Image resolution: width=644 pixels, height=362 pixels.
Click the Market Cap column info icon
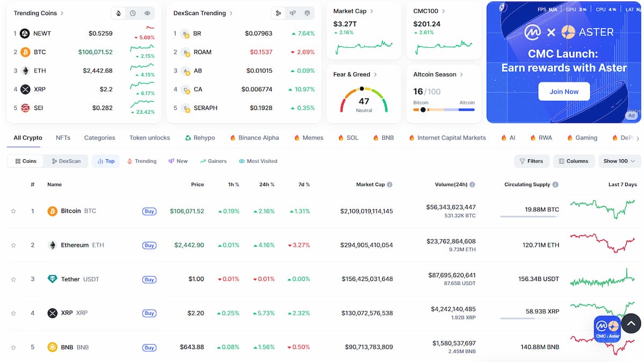[390, 184]
